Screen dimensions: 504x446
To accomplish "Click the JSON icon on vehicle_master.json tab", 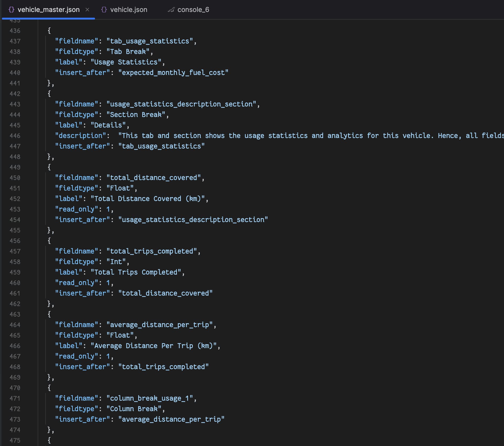I will coord(11,10).
